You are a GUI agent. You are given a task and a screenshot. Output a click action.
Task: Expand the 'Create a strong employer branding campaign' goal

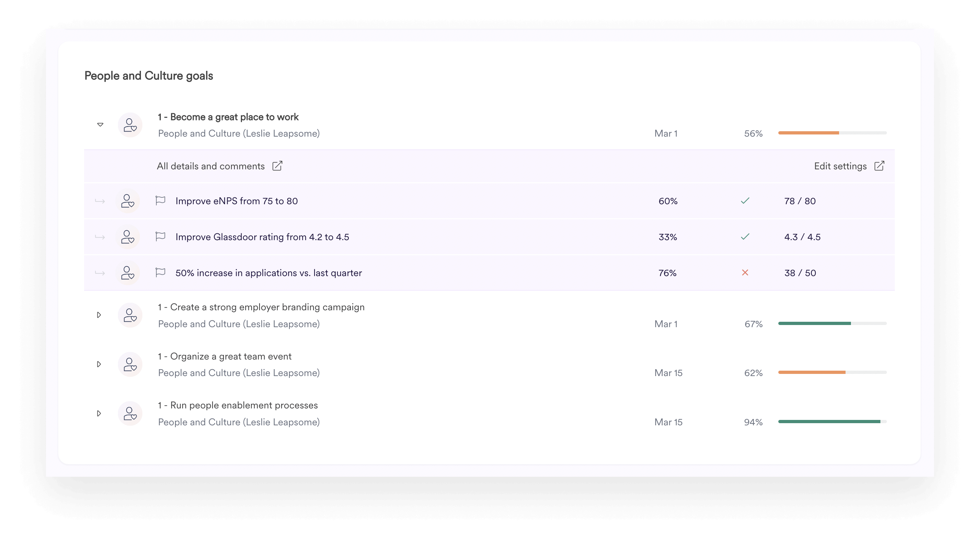(100, 315)
